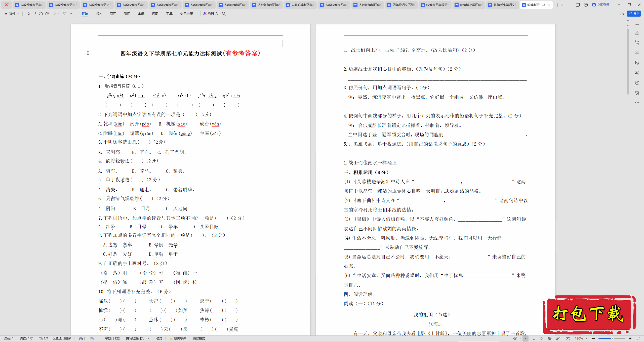
Task: Click the add new tab plus button
Action: coord(557,5)
